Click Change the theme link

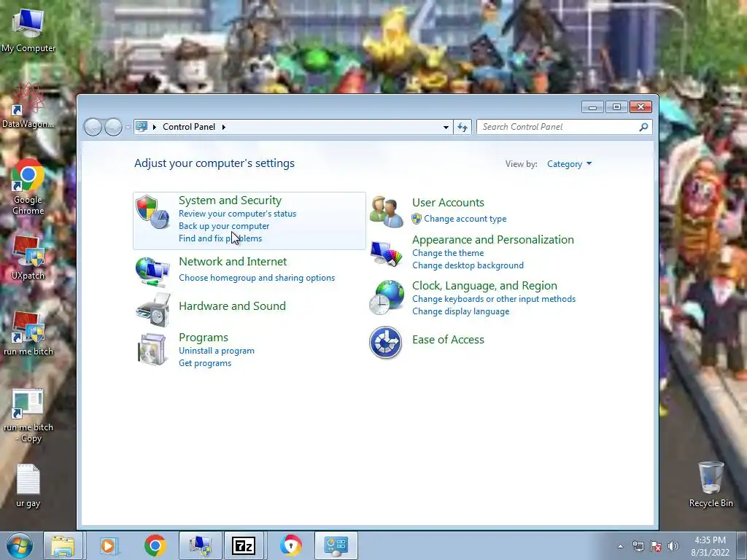tap(448, 253)
